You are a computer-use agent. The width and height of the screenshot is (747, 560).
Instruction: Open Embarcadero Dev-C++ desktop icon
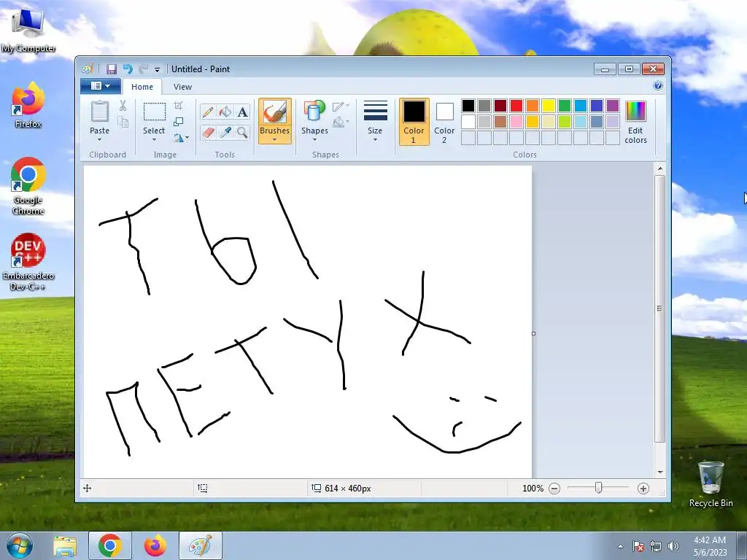28,262
